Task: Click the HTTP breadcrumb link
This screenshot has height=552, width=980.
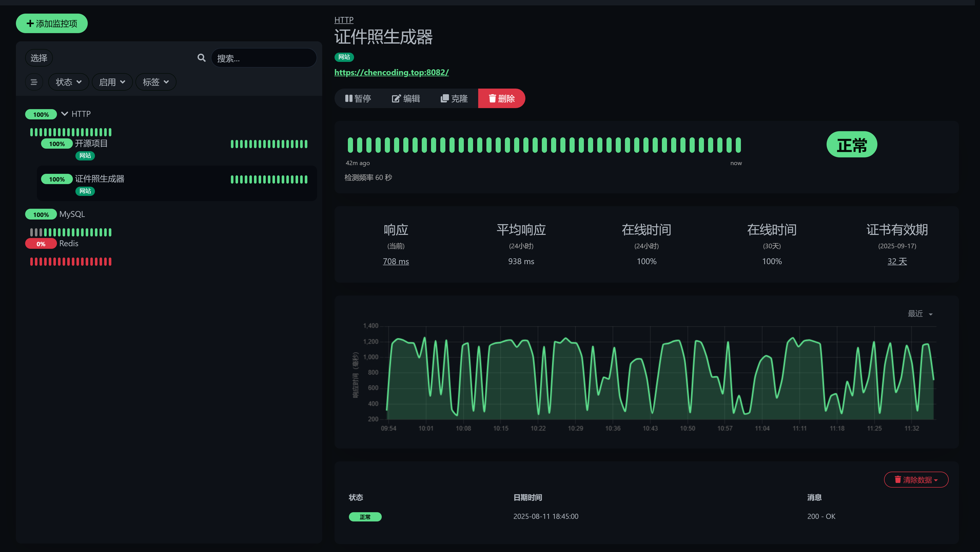Action: pos(344,20)
